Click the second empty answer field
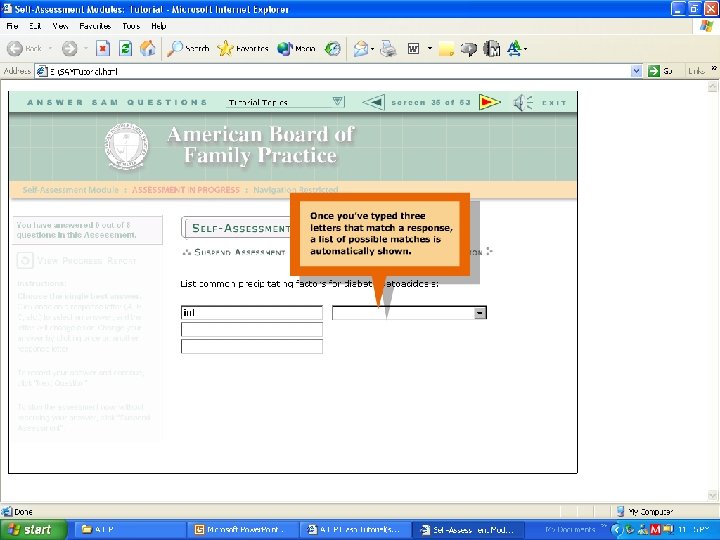 252,329
